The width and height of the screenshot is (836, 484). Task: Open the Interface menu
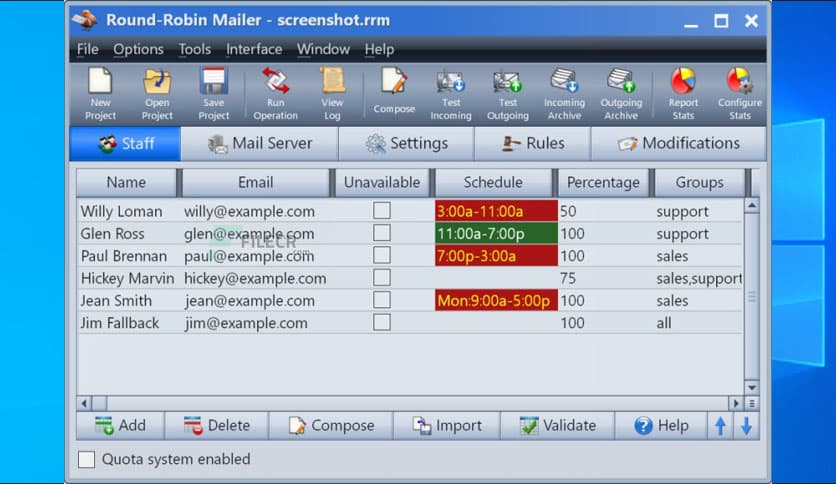click(254, 49)
